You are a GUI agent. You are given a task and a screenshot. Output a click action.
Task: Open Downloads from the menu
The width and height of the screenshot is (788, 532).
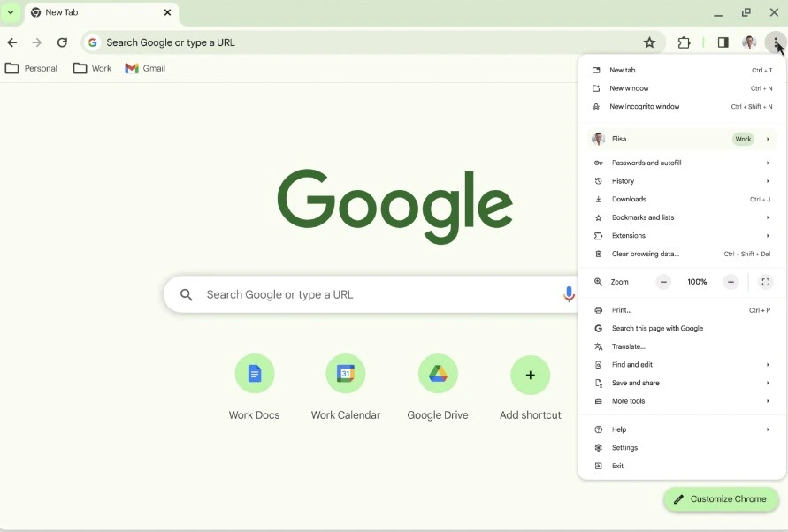click(x=682, y=200)
